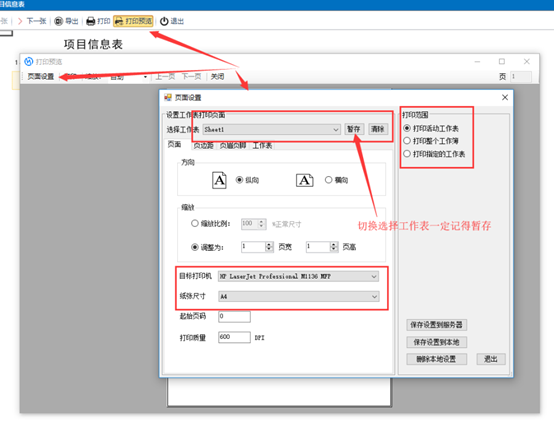Switch to the 页边距 tab

(x=204, y=146)
